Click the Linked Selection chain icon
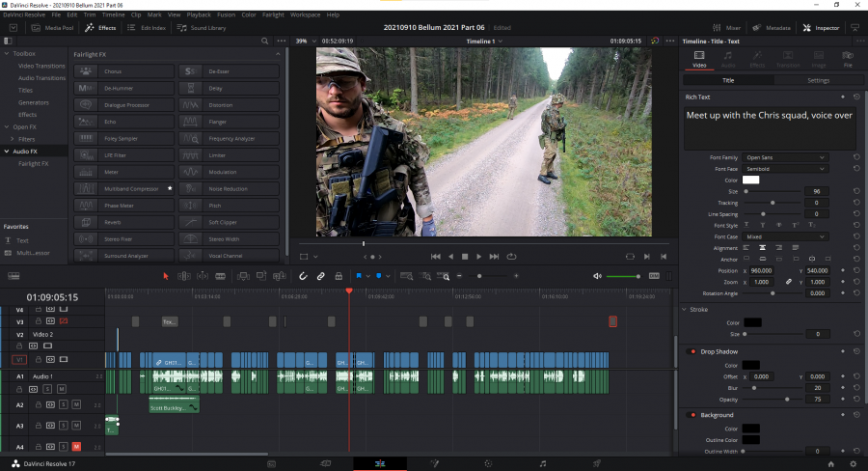Viewport: 868px width, 471px height. coord(321,276)
